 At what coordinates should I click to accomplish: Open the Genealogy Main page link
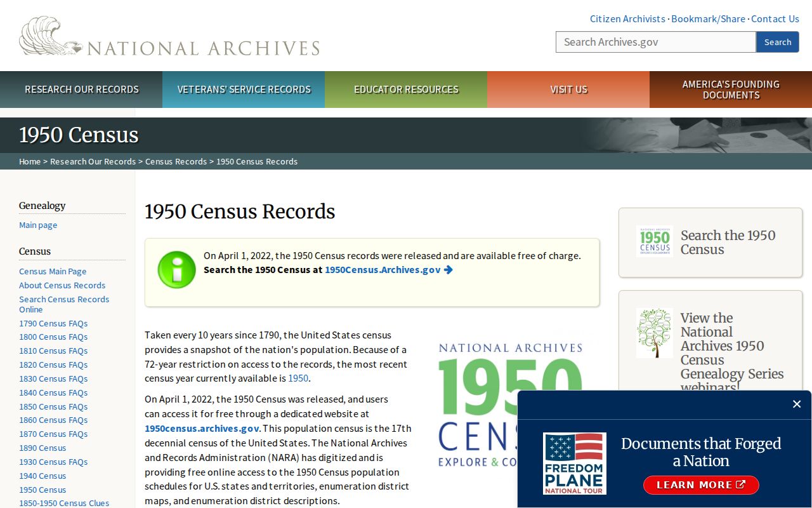[38, 225]
